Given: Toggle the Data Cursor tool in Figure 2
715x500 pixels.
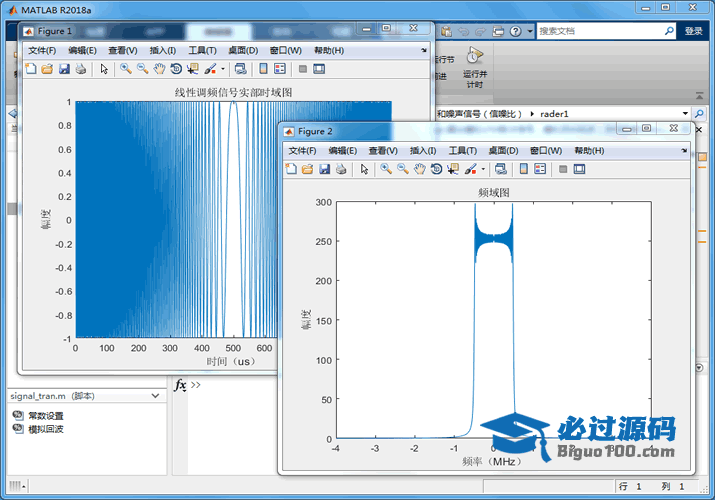Looking at the screenshot, I should (453, 169).
